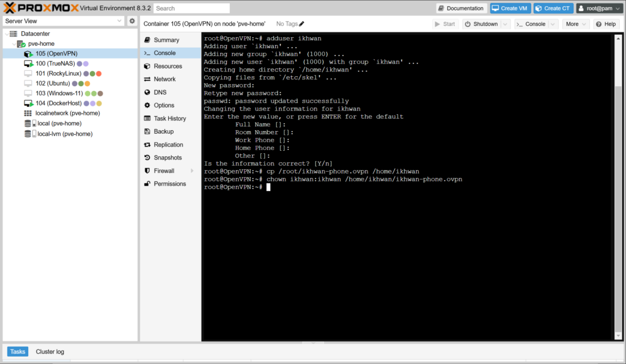Select the Tasks tab
Image resolution: width=626 pixels, height=364 pixels.
pyautogui.click(x=18, y=352)
